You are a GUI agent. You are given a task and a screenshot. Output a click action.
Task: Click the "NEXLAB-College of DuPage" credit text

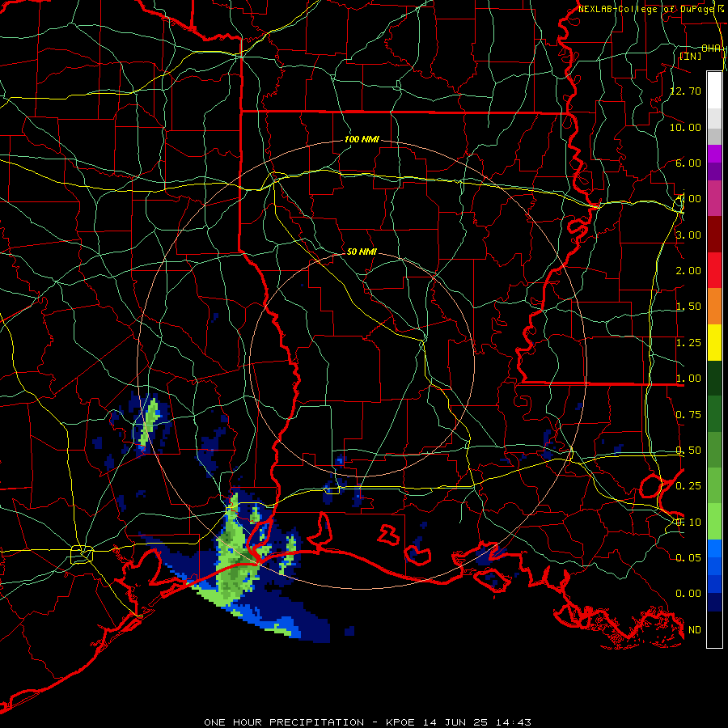click(645, 9)
